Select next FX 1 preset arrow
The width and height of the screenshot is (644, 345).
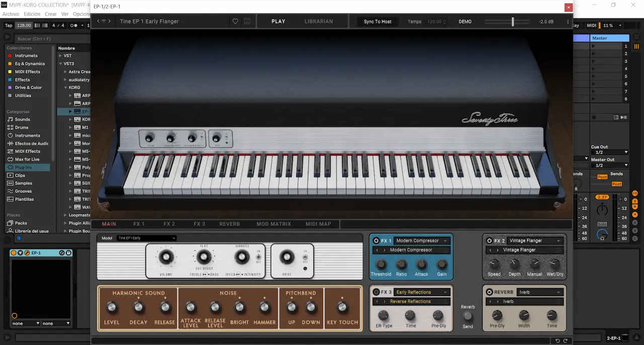[385, 250]
